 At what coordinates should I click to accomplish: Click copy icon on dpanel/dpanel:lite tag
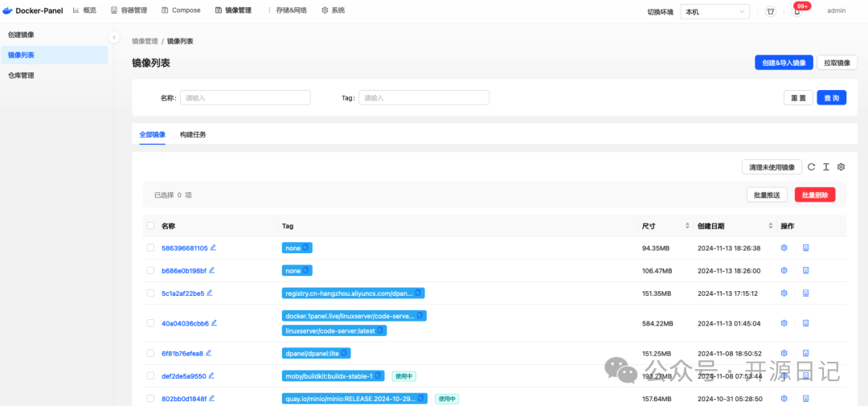(x=344, y=353)
